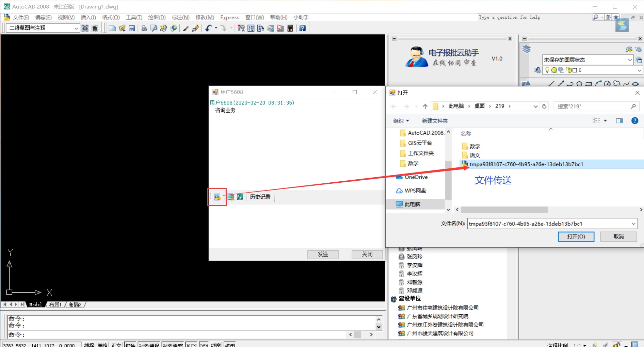Screen dimensions: 644x347
Task: Expand the 组织 dropdown in Open dialog
Action: tap(401, 121)
